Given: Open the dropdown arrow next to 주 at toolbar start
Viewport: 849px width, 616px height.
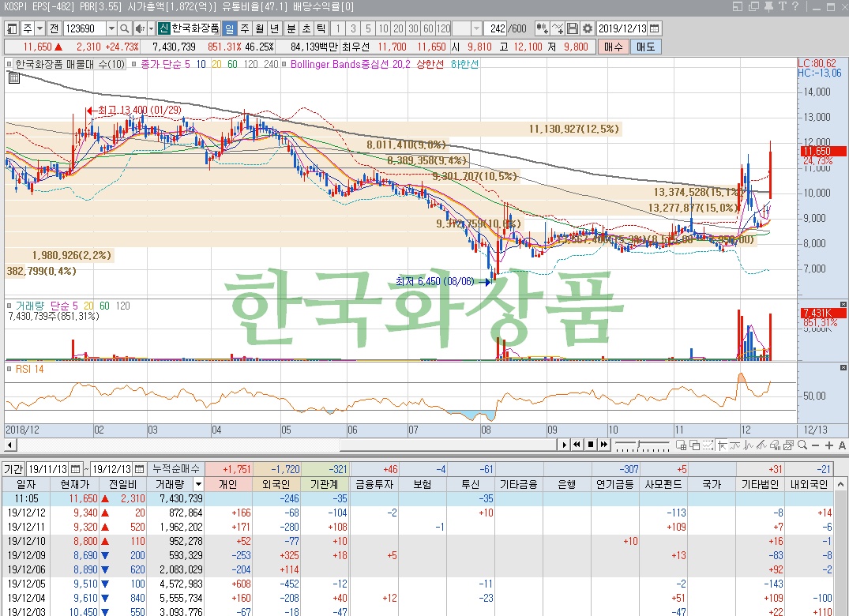Looking at the screenshot, I should point(39,28).
